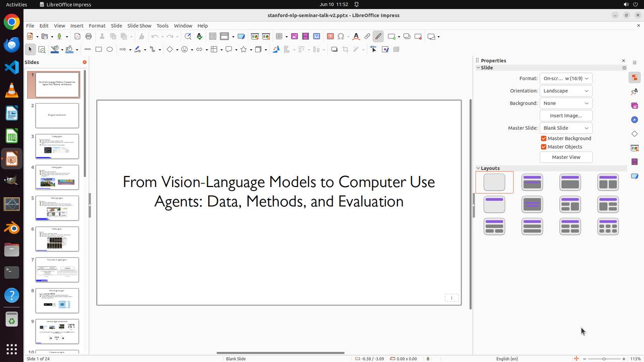The height and width of the screenshot is (362, 644).
Task: Click the Print icon in the toolbar
Action: [x=89, y=36]
